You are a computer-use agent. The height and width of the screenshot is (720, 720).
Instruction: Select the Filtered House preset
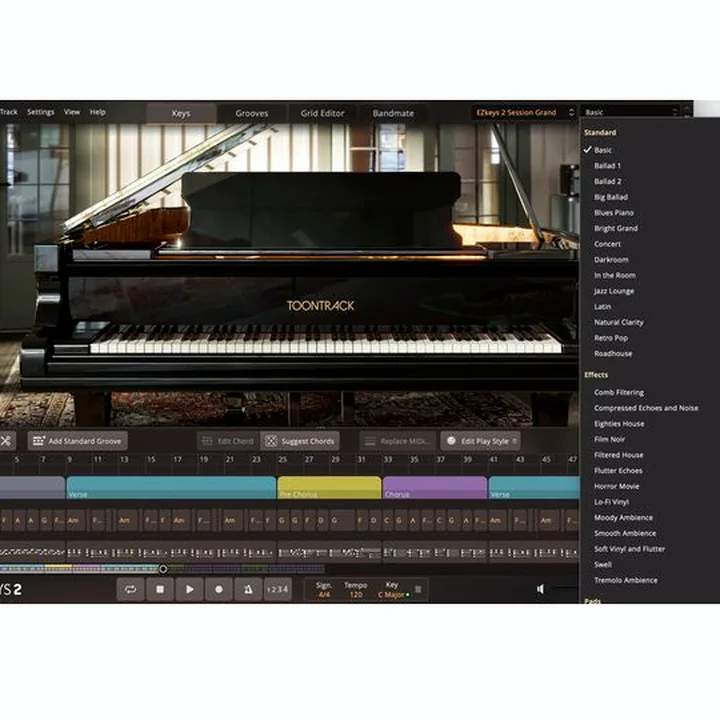[619, 455]
